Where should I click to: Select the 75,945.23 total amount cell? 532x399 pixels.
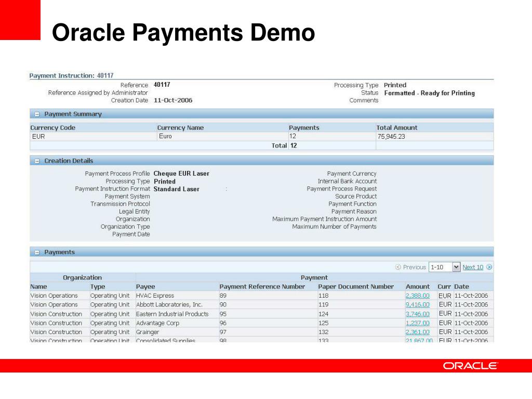pos(391,137)
